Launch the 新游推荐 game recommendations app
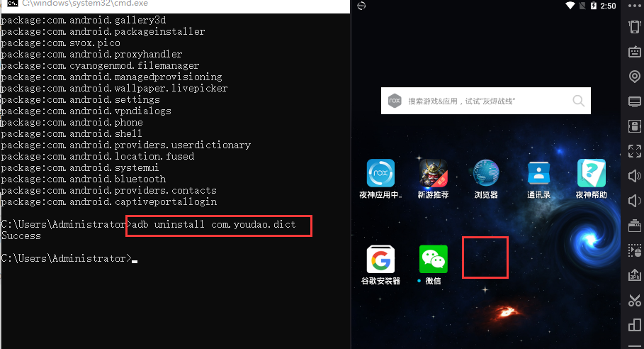This screenshot has width=644, height=349. coord(433,173)
